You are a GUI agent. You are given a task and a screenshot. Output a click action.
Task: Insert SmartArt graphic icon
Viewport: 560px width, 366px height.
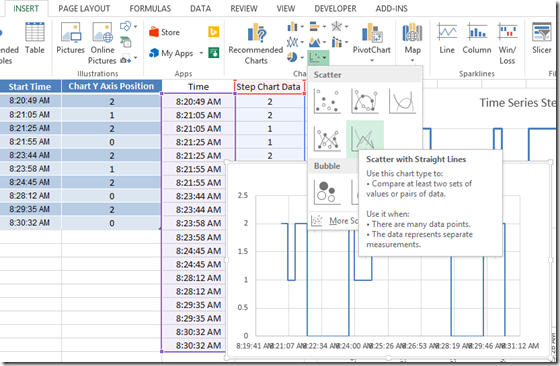pos(126,42)
